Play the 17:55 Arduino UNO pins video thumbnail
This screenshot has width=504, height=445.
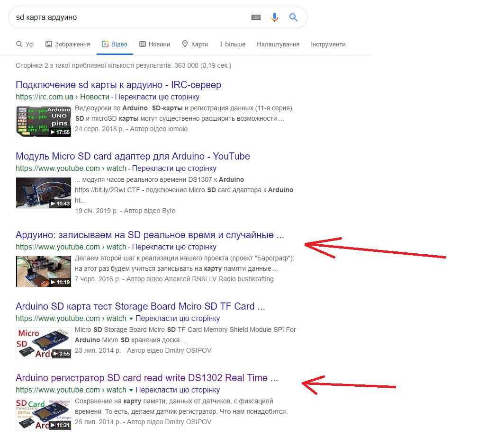pos(44,122)
